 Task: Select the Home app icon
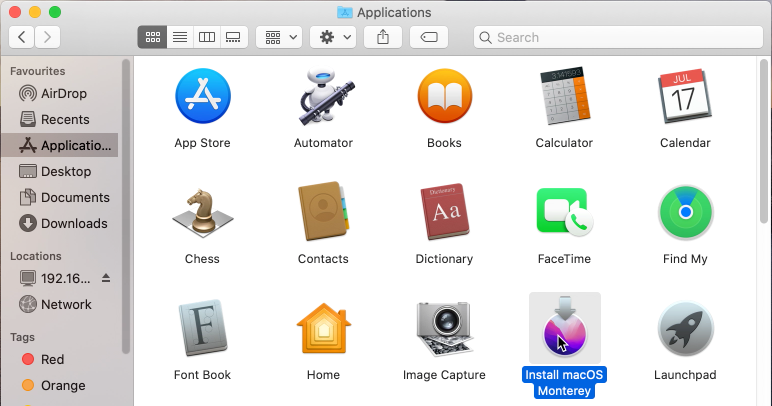pos(323,328)
